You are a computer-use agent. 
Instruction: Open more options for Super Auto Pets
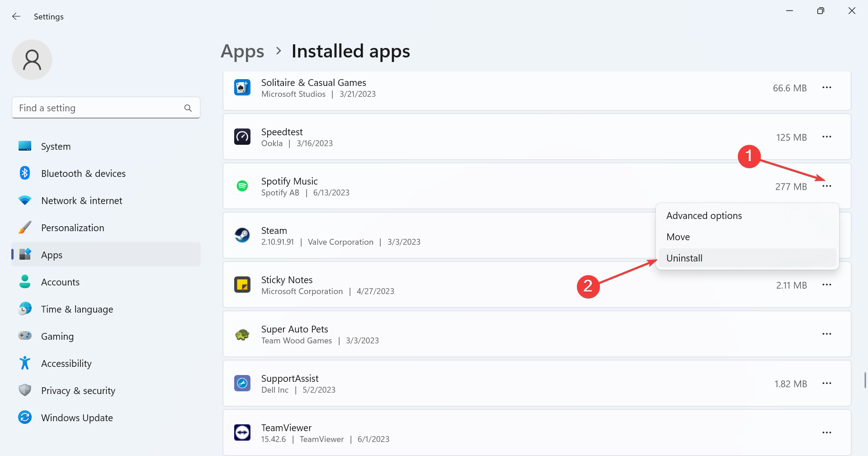click(827, 334)
